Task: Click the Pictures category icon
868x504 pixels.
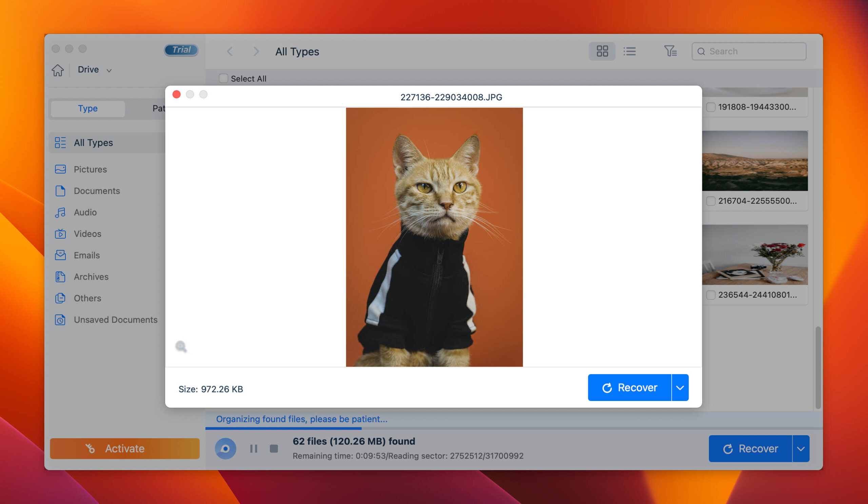Action: (60, 169)
